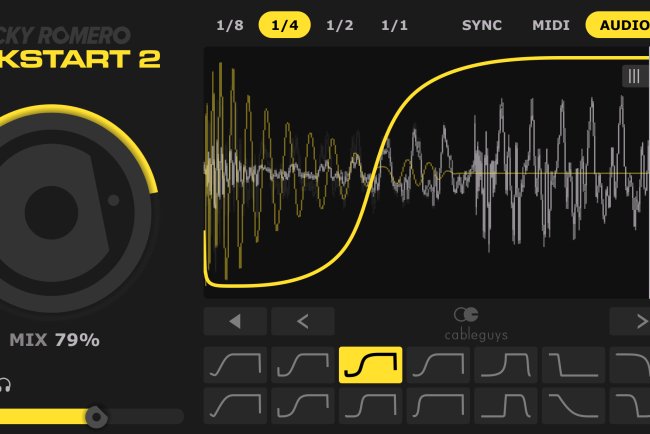Pick the third curve preset in bottom row
The width and height of the screenshot is (650, 434).
[x=370, y=405]
